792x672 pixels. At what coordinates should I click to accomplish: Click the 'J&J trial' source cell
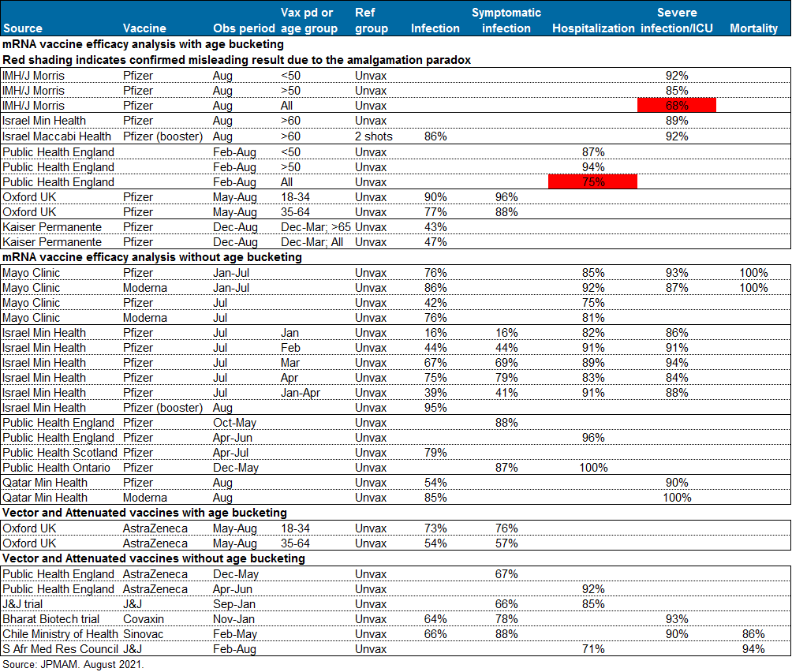pyautogui.click(x=22, y=604)
